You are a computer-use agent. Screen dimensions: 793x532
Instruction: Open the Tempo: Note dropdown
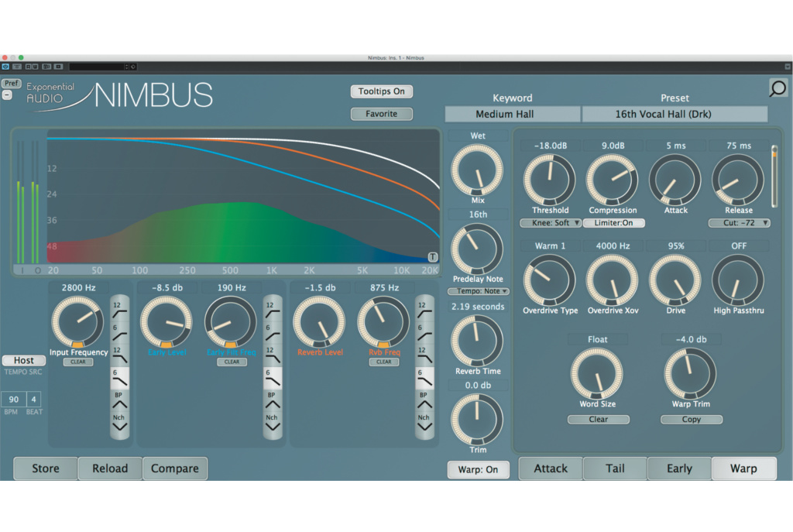tap(478, 291)
